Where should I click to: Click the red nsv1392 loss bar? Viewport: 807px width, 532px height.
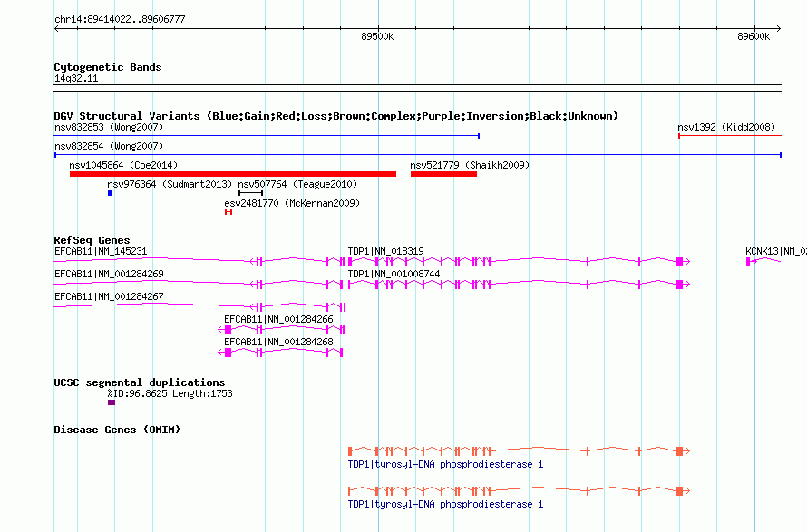click(730, 136)
